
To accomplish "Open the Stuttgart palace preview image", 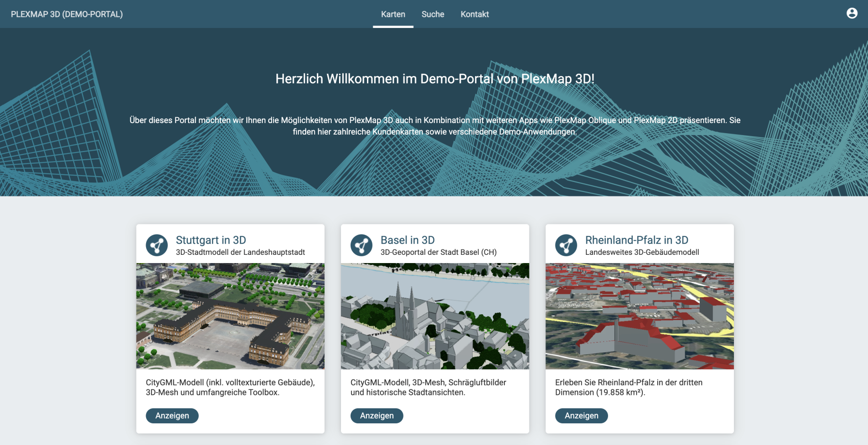I will 230,316.
